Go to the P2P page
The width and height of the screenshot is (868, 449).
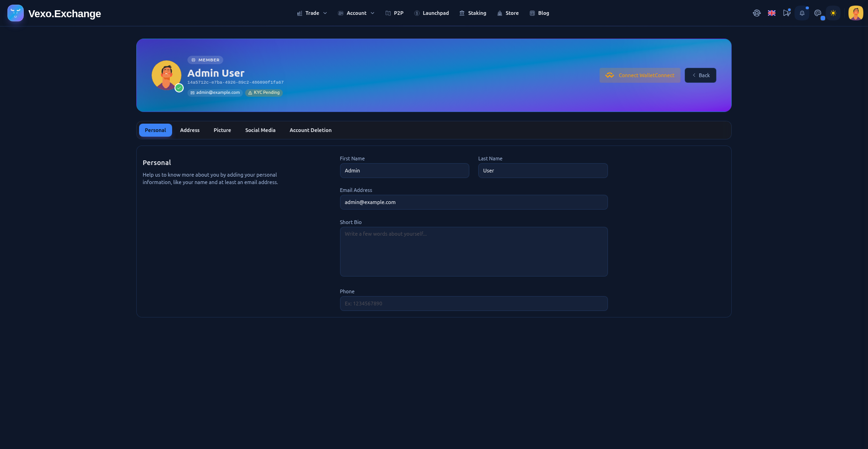(394, 13)
